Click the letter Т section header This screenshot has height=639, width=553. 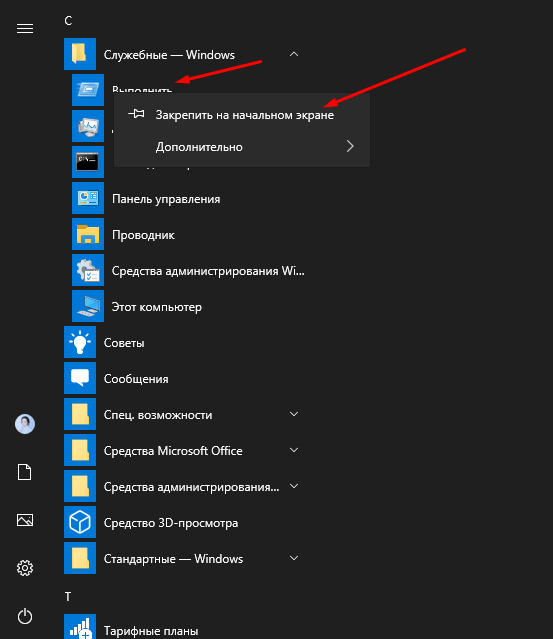(x=68, y=597)
